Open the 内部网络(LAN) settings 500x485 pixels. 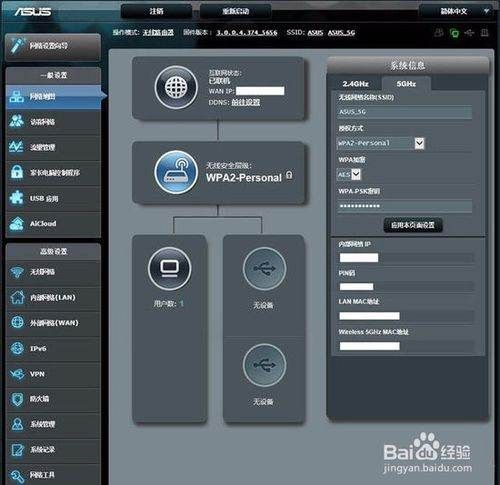(x=53, y=297)
